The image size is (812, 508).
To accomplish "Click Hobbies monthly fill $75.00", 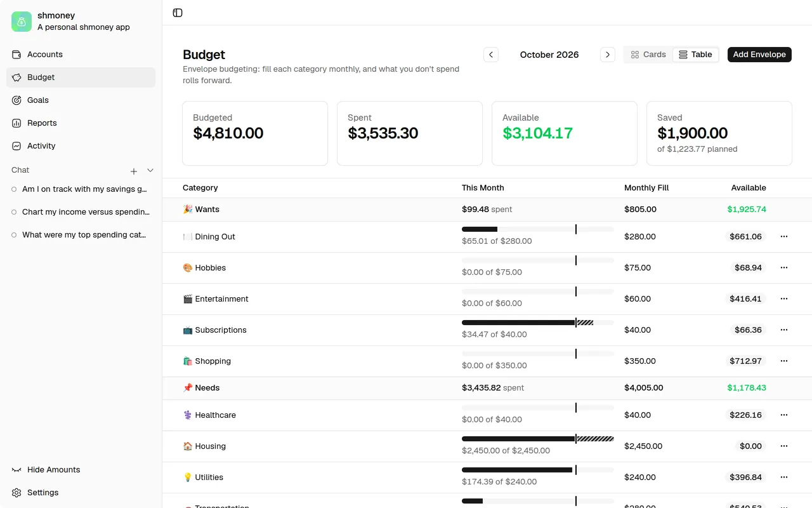I will tap(638, 268).
